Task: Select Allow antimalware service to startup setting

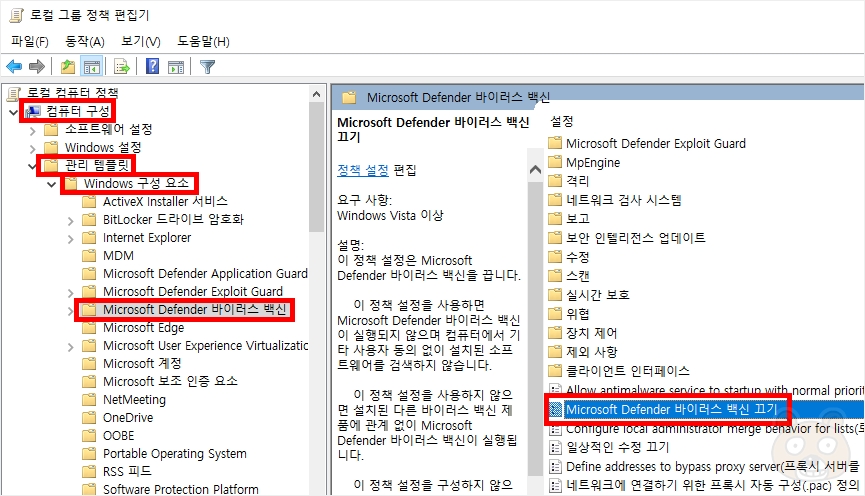Action: click(715, 391)
